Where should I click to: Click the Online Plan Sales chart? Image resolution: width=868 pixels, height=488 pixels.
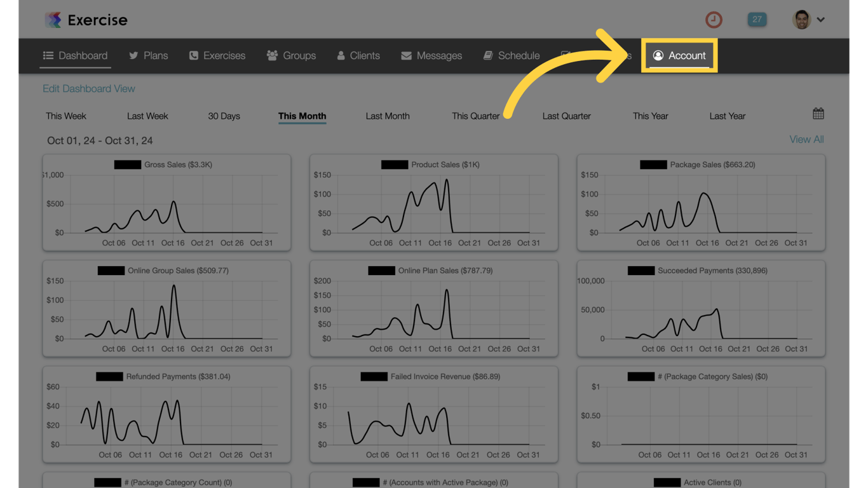tap(434, 308)
